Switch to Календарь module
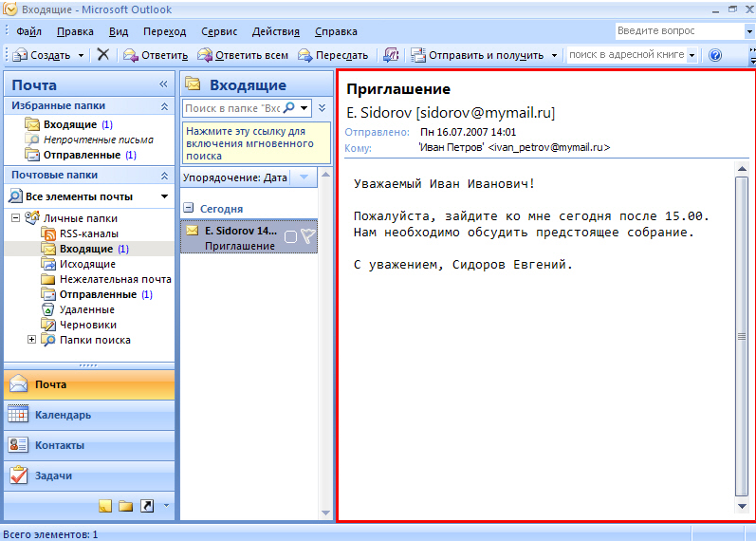The image size is (756, 541). (x=89, y=415)
